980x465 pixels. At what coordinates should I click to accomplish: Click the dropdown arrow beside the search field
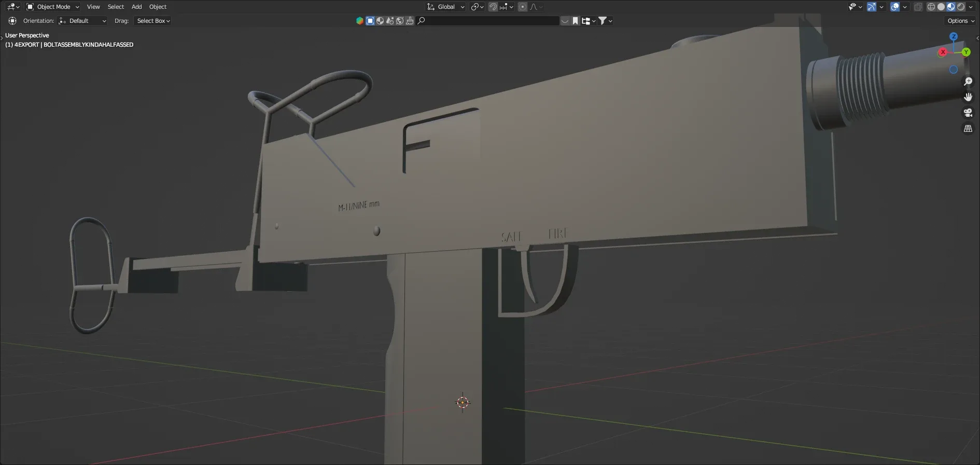click(565, 21)
